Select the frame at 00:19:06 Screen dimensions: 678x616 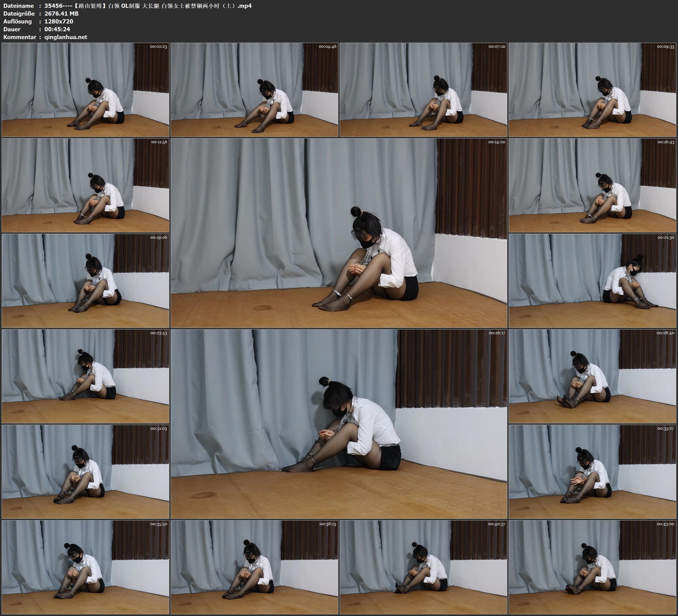click(85, 281)
